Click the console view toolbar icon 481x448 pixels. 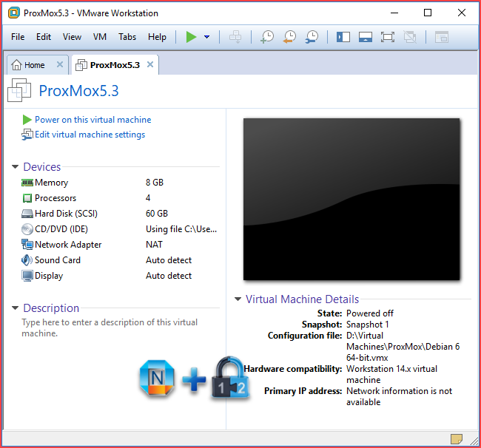tap(442, 37)
